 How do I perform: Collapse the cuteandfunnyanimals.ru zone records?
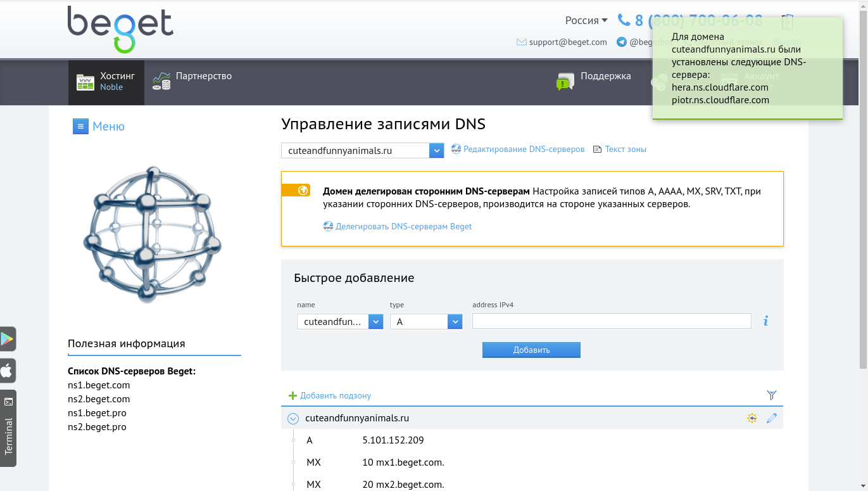coord(292,419)
